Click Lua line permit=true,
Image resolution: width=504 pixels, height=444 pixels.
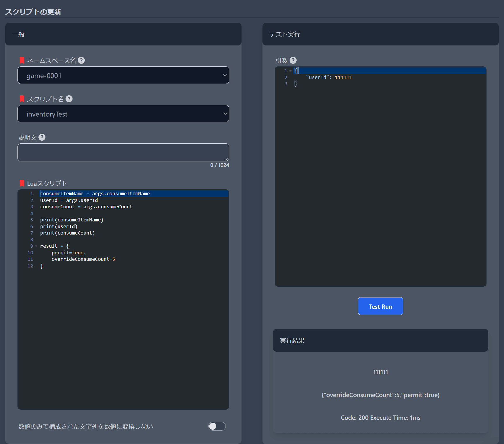click(69, 253)
